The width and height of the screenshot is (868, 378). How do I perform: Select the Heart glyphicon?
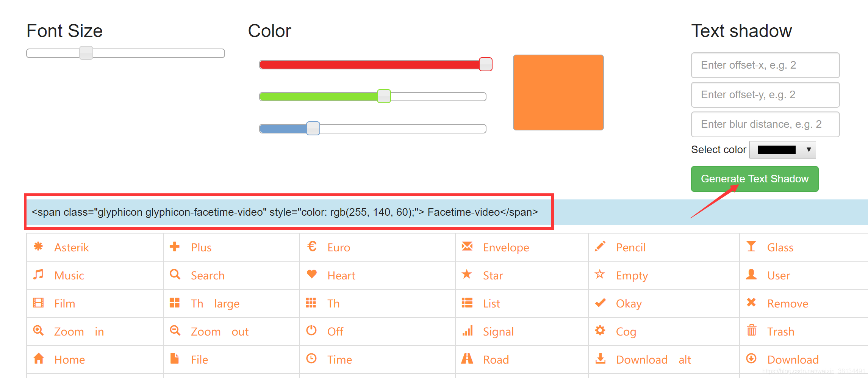click(x=341, y=275)
